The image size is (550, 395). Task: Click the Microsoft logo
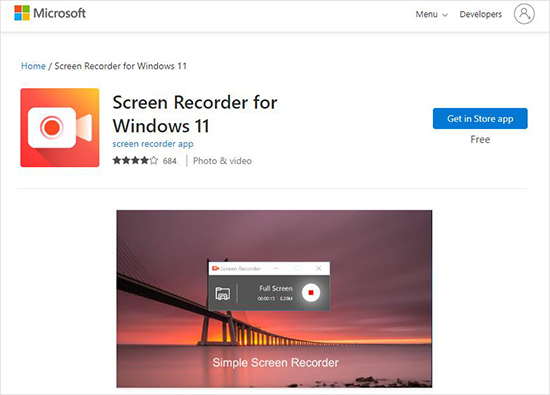[x=50, y=13]
